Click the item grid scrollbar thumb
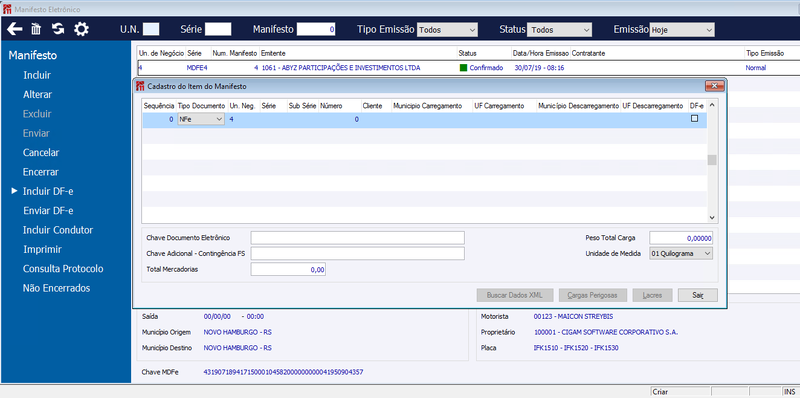This screenshot has width=800, height=398. pos(712,160)
